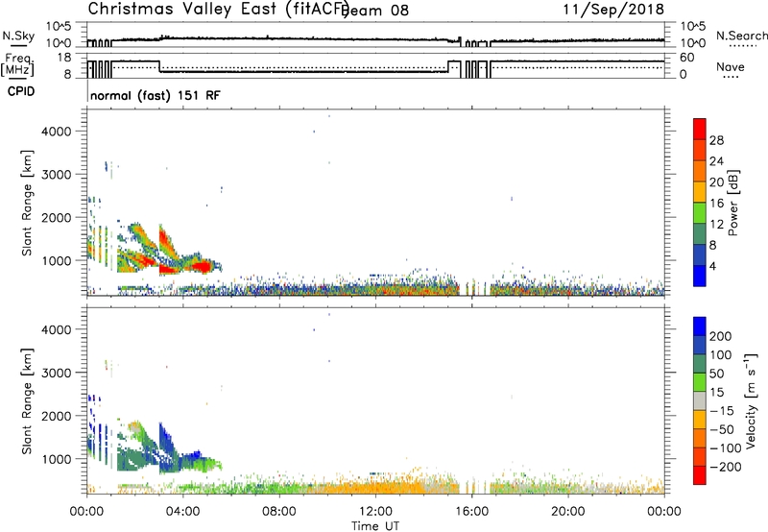768x532 pixels.
Task: Click the 'N.Sky' legend label
Action: coord(18,36)
